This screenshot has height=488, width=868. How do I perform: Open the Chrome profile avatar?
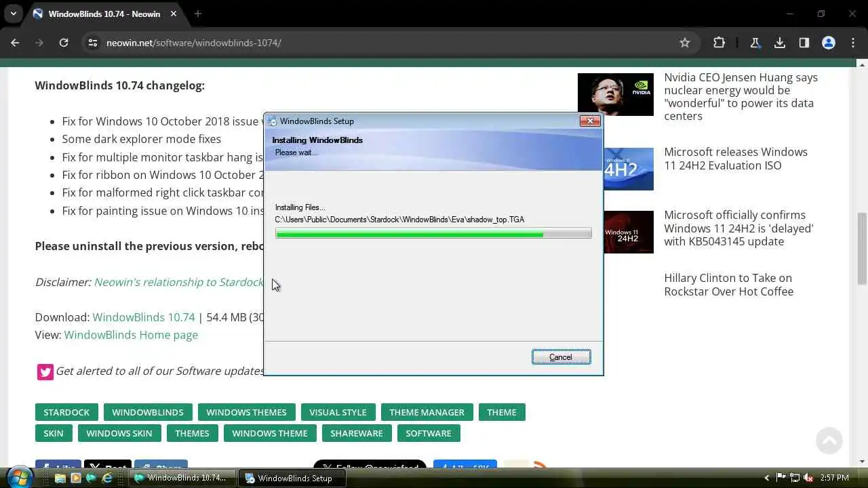[829, 43]
